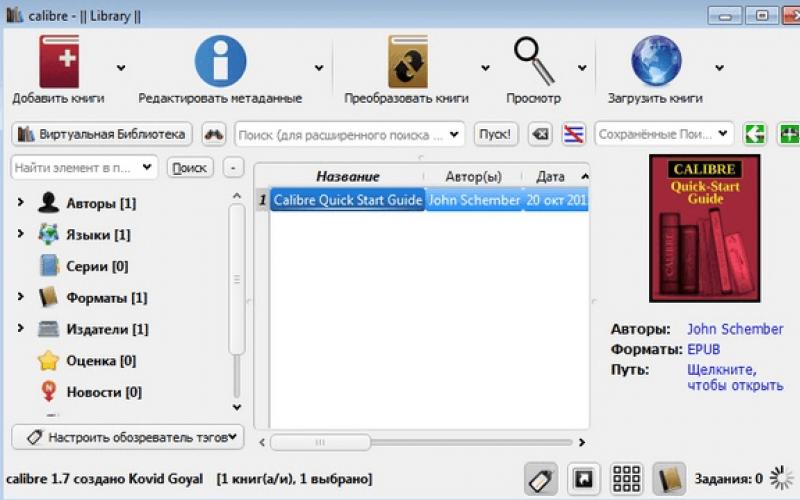Expand the Авторы tree item

20,204
